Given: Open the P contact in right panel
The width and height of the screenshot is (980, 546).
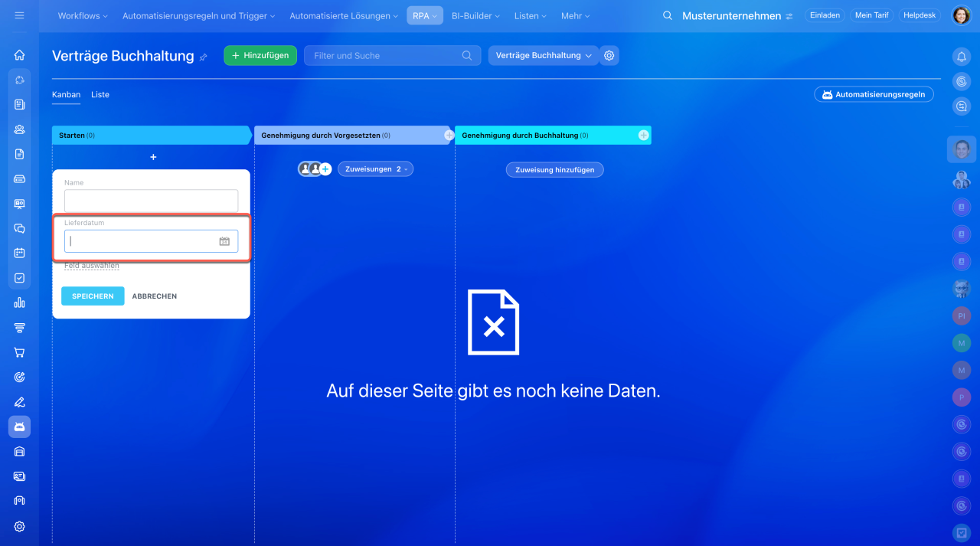Looking at the screenshot, I should pyautogui.click(x=961, y=397).
